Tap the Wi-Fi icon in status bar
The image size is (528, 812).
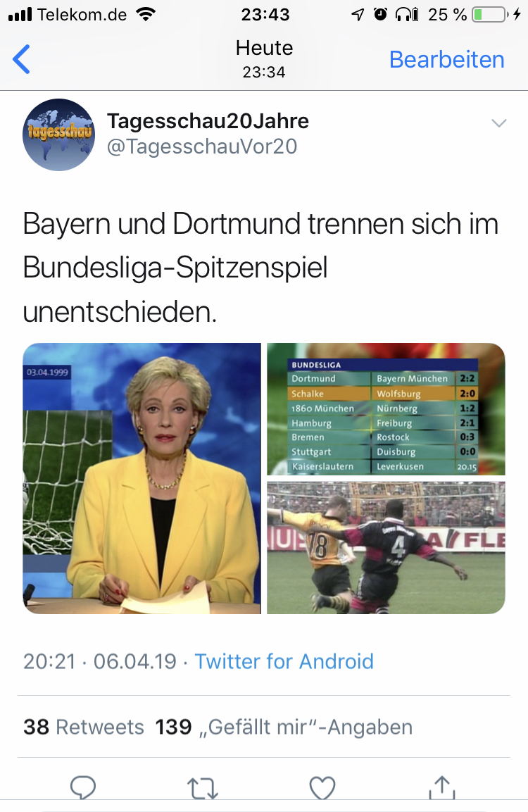(x=146, y=15)
